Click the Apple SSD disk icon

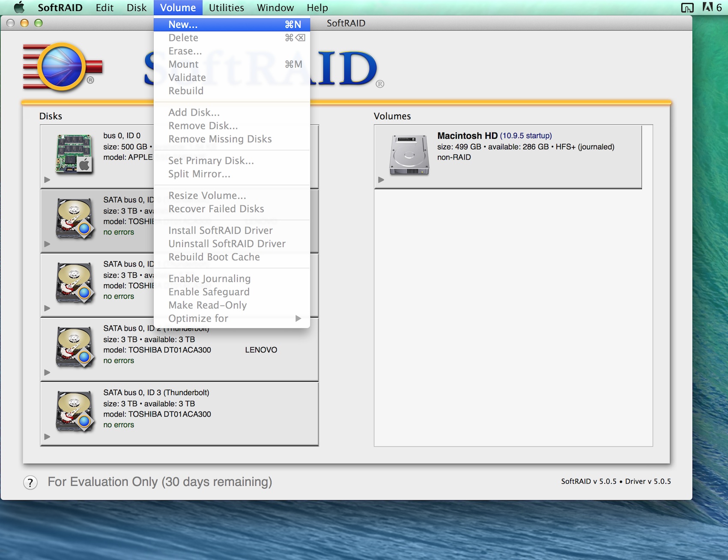(x=74, y=154)
